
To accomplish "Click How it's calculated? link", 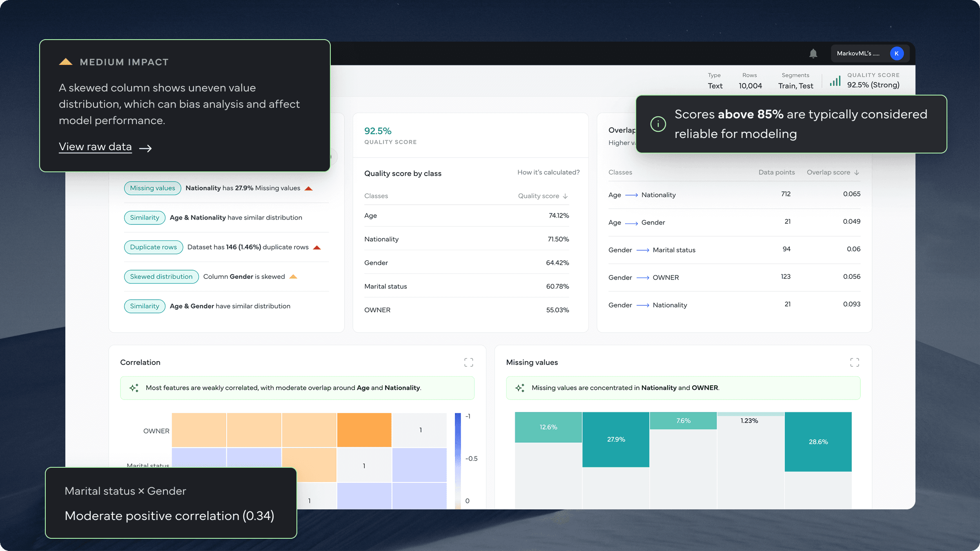I will click(548, 173).
